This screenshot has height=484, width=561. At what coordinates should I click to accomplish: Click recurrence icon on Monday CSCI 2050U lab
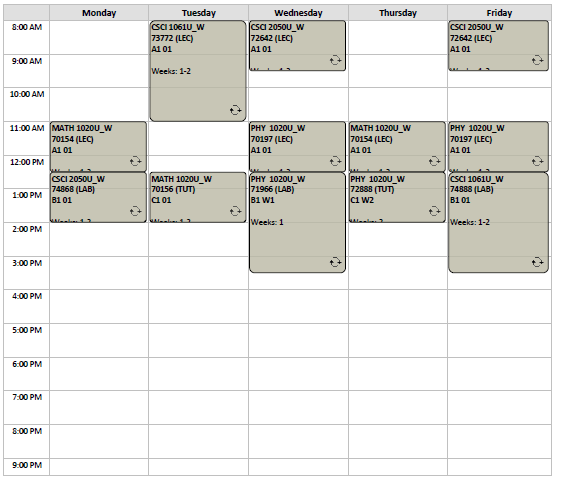[x=135, y=211]
